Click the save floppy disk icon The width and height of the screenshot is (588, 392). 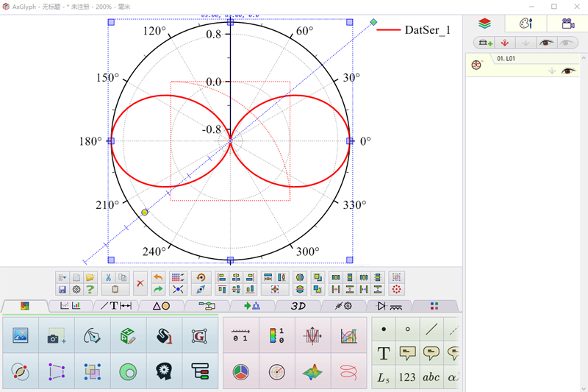62,289
